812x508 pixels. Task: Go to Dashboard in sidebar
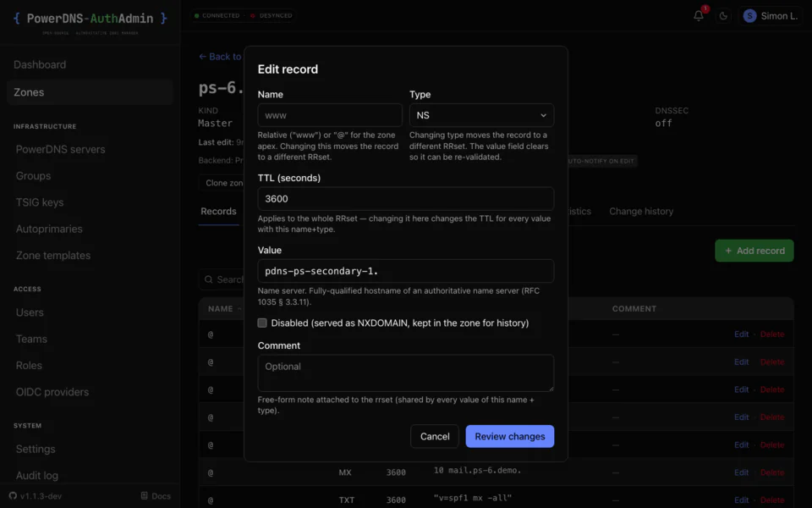click(91, 65)
